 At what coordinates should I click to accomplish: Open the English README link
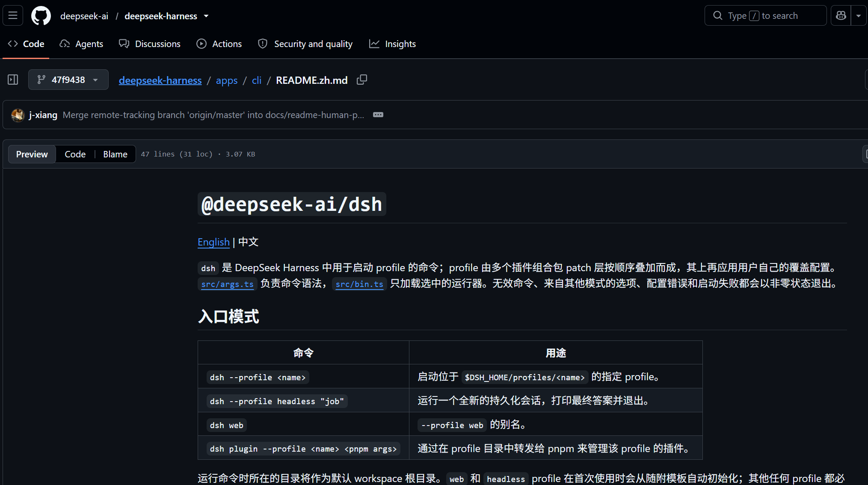213,242
